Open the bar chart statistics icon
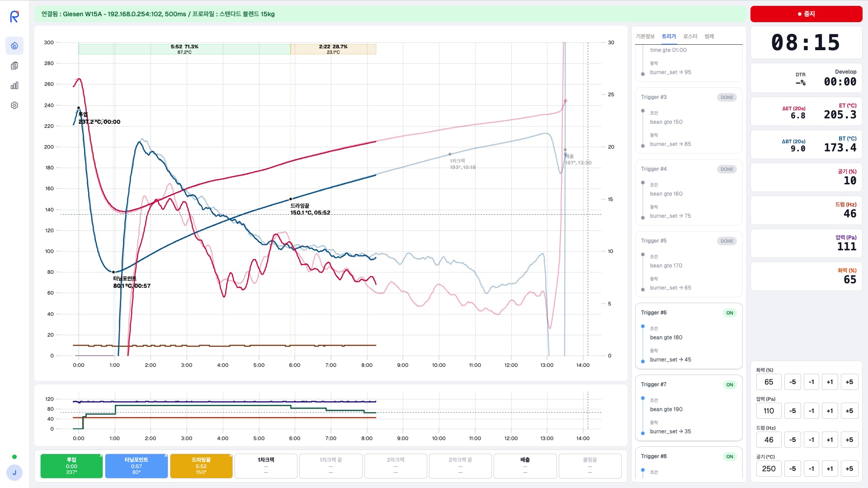This screenshot has height=488, width=868. (14, 85)
